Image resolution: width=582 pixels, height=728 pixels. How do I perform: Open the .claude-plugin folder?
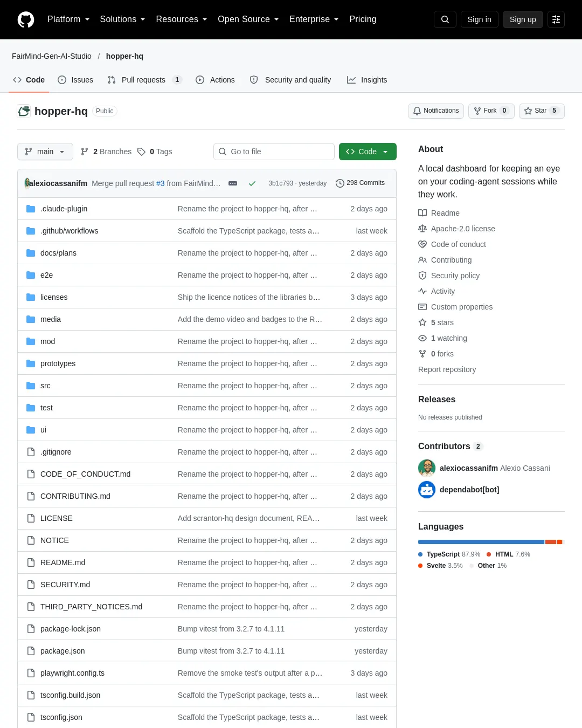click(64, 209)
